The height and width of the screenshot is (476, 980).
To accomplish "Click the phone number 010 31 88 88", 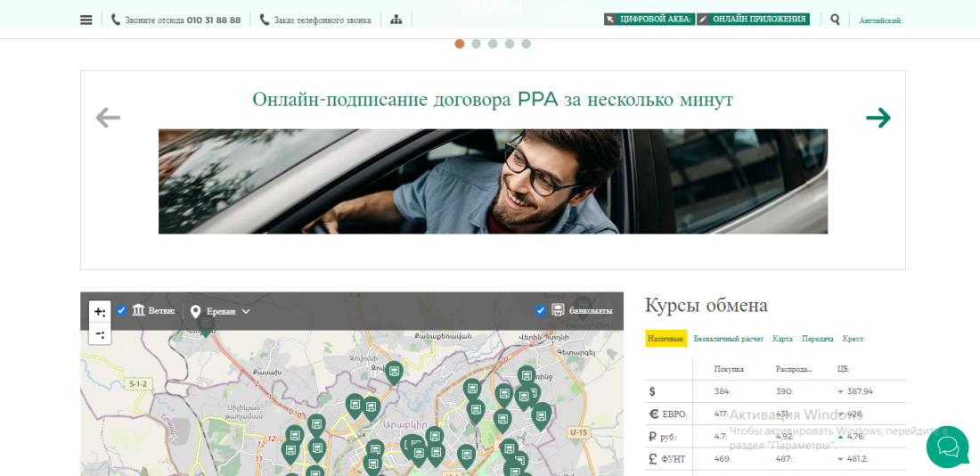I will coord(214,20).
